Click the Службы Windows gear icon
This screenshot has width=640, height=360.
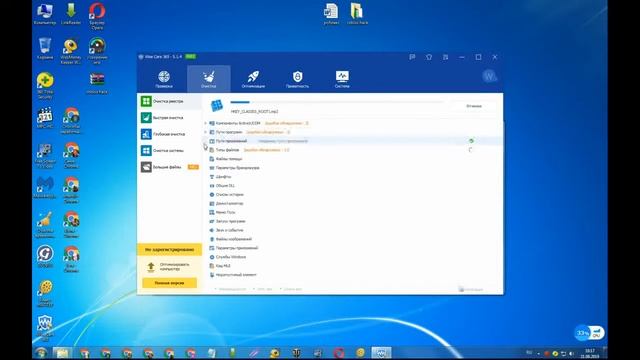click(212, 257)
